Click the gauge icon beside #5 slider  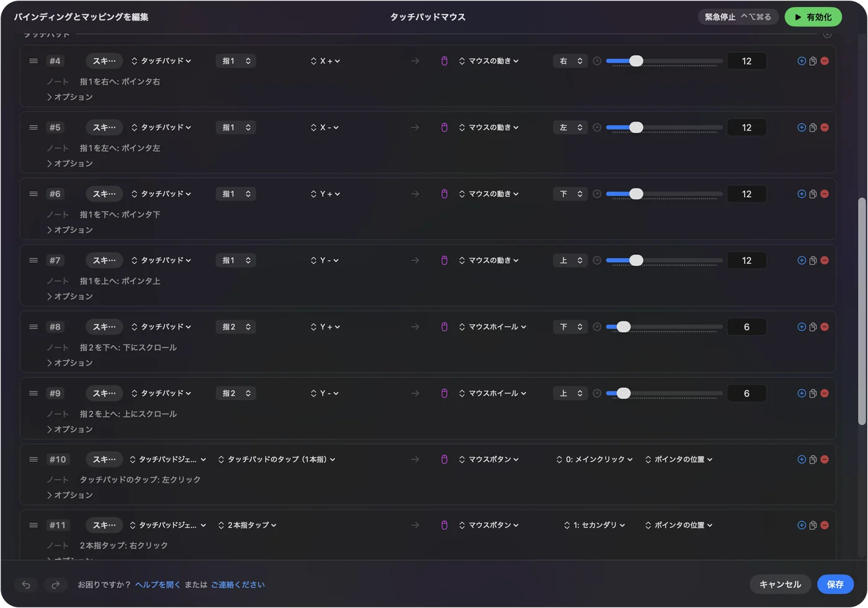point(597,128)
